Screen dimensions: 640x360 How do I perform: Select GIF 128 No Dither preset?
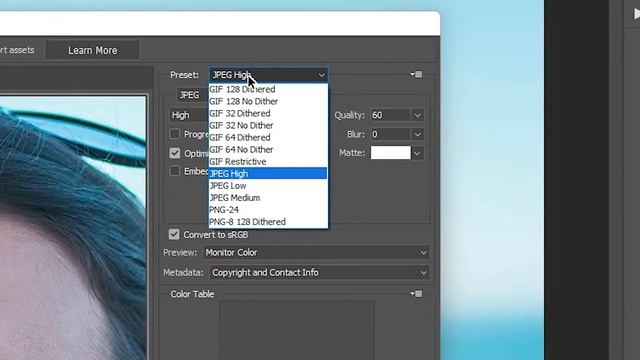pyautogui.click(x=268, y=101)
